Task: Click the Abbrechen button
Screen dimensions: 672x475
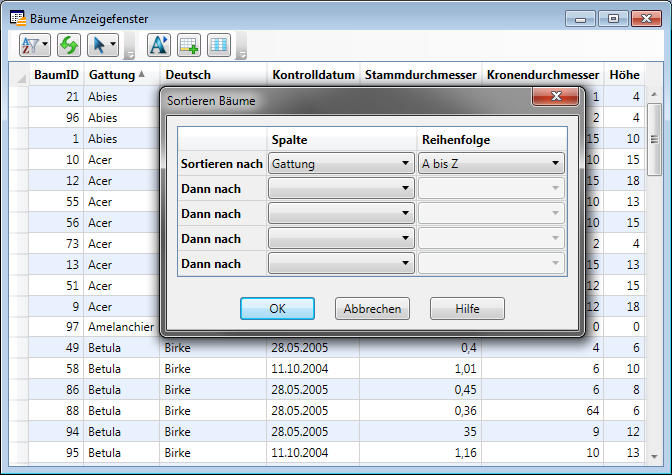Action: (x=372, y=309)
